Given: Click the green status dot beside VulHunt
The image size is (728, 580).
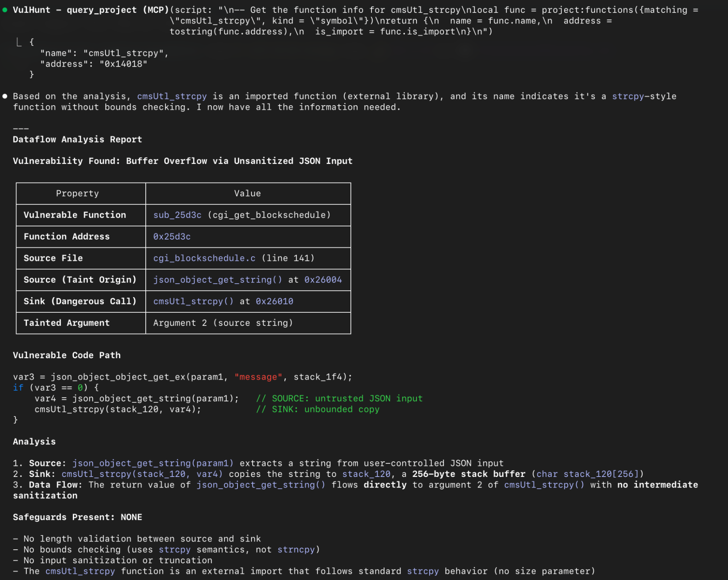Looking at the screenshot, I should pos(5,10).
